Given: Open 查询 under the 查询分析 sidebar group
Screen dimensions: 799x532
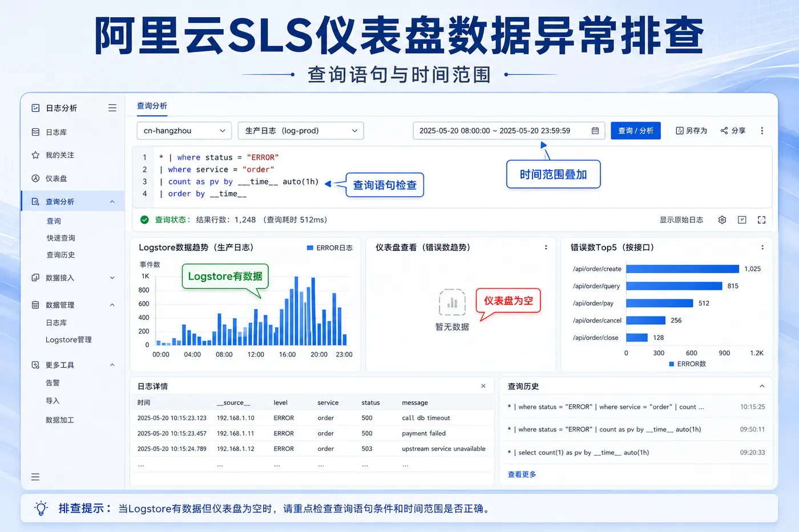Looking at the screenshot, I should coord(54,221).
